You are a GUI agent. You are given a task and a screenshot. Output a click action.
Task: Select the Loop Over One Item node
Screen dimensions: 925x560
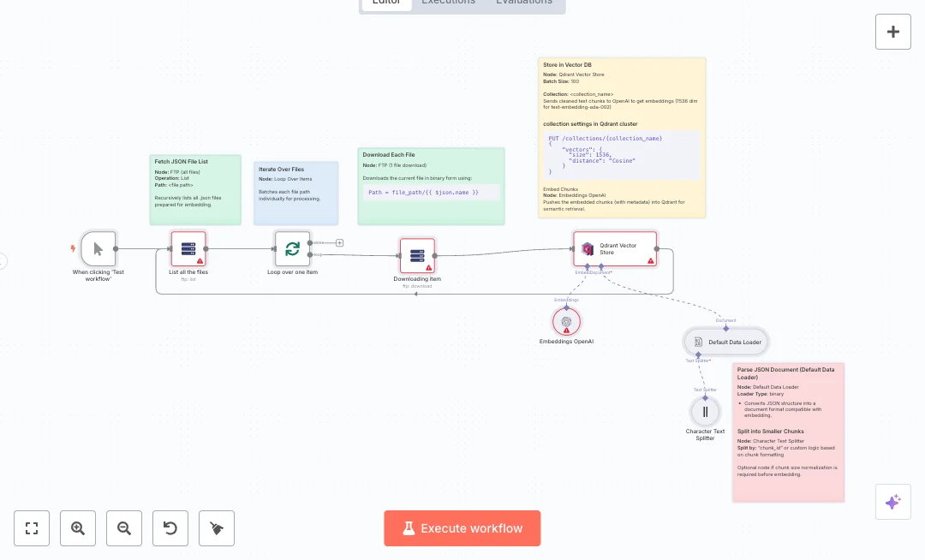pyautogui.click(x=292, y=248)
